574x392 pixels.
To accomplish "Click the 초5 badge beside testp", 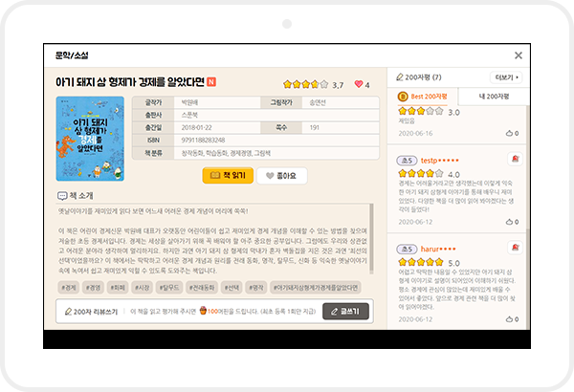I will coord(407,161).
